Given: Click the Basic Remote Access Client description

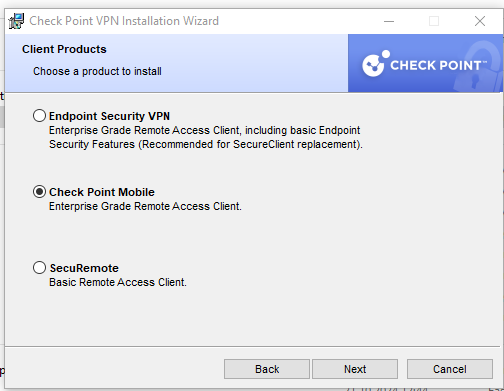Looking at the screenshot, I should (x=118, y=282).
